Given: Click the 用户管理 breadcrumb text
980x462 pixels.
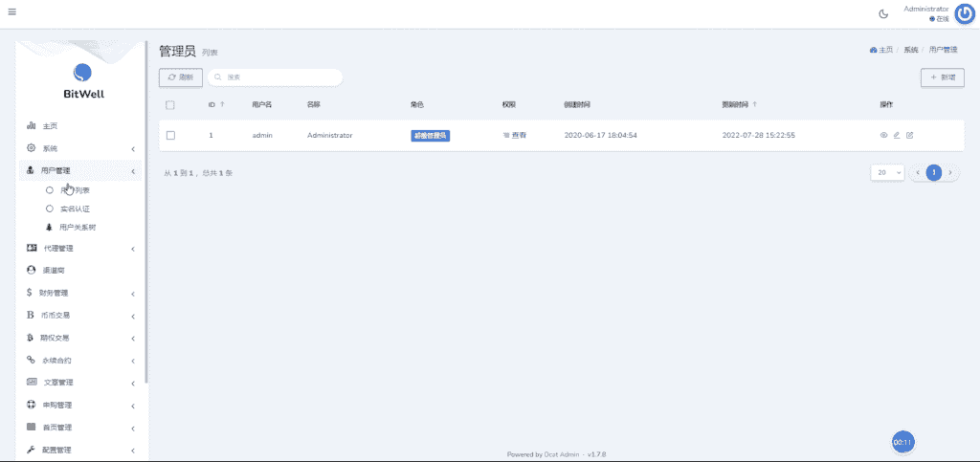Looking at the screenshot, I should pyautogui.click(x=944, y=50).
